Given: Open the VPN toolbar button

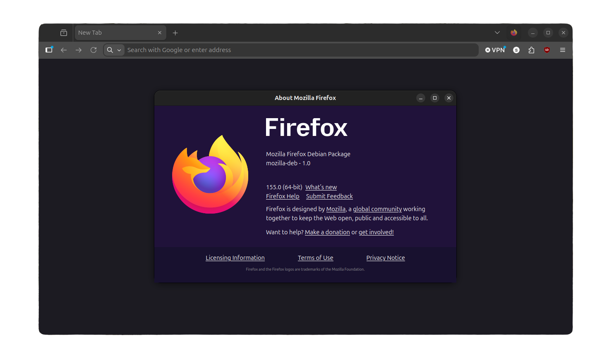Looking at the screenshot, I should [x=495, y=50].
